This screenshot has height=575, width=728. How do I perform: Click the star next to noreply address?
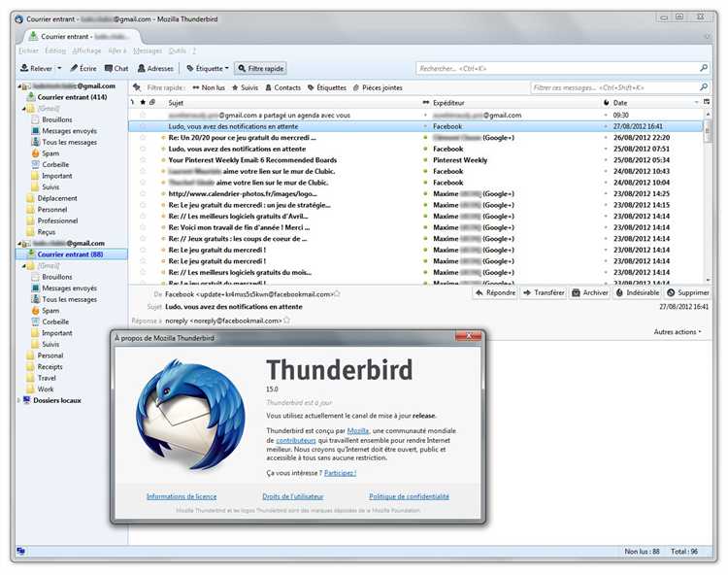pos(286,320)
